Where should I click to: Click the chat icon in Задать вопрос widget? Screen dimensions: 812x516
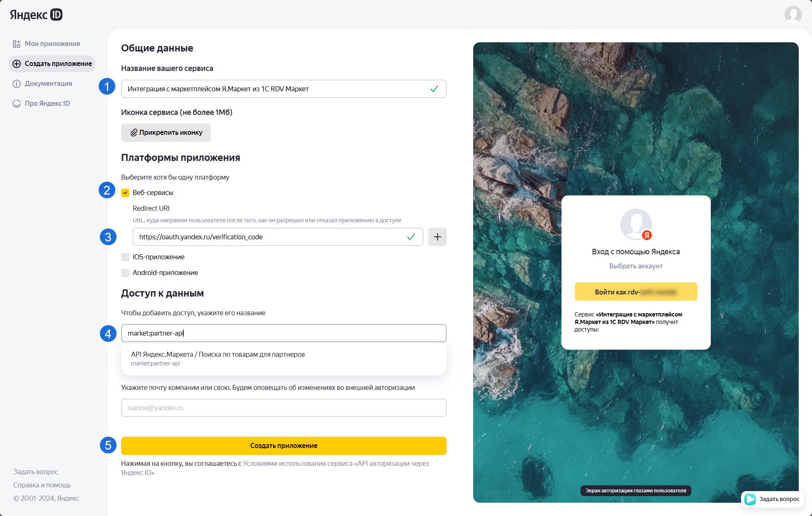750,499
